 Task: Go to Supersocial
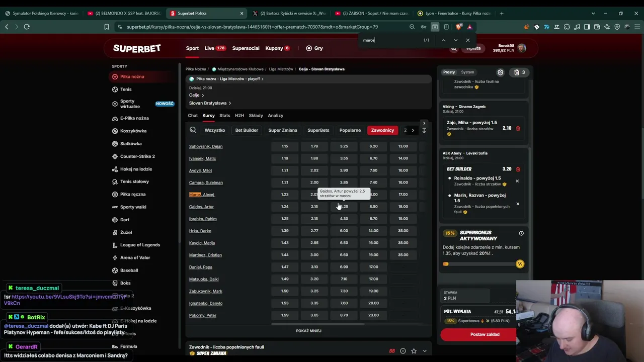click(246, 48)
